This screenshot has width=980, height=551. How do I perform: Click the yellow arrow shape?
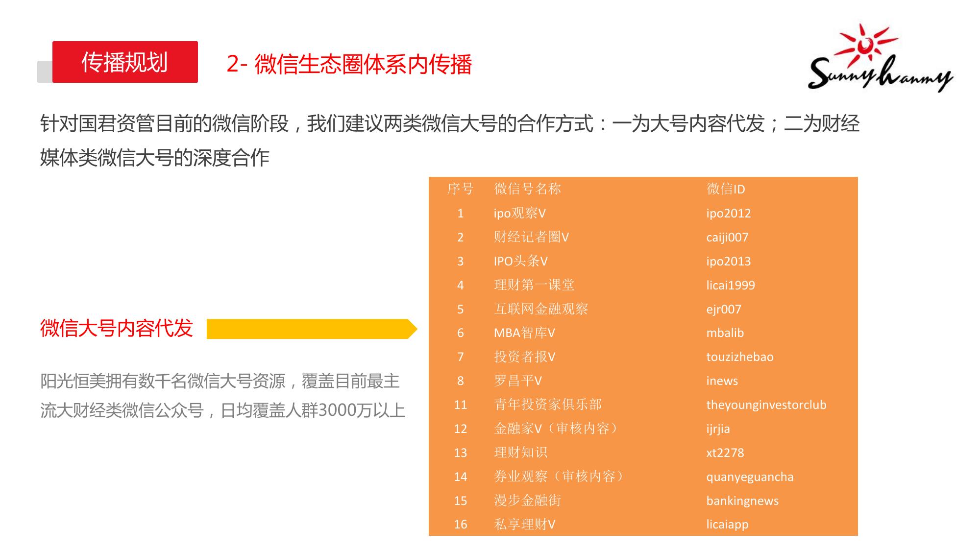pos(312,329)
